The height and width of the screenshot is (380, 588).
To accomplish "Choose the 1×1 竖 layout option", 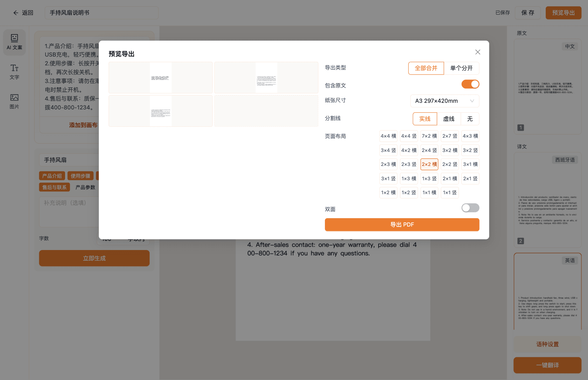I will tap(450, 193).
